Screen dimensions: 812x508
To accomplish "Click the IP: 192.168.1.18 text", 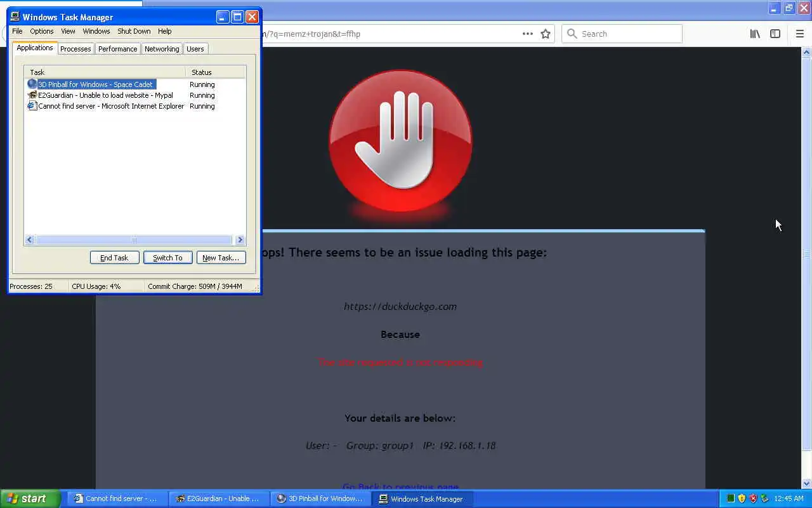I will click(x=459, y=446).
